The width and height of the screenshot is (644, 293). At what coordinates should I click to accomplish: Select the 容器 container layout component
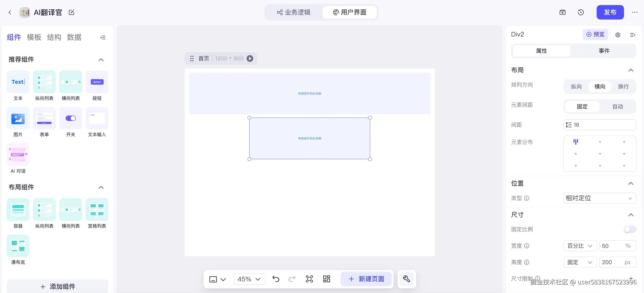(x=18, y=214)
